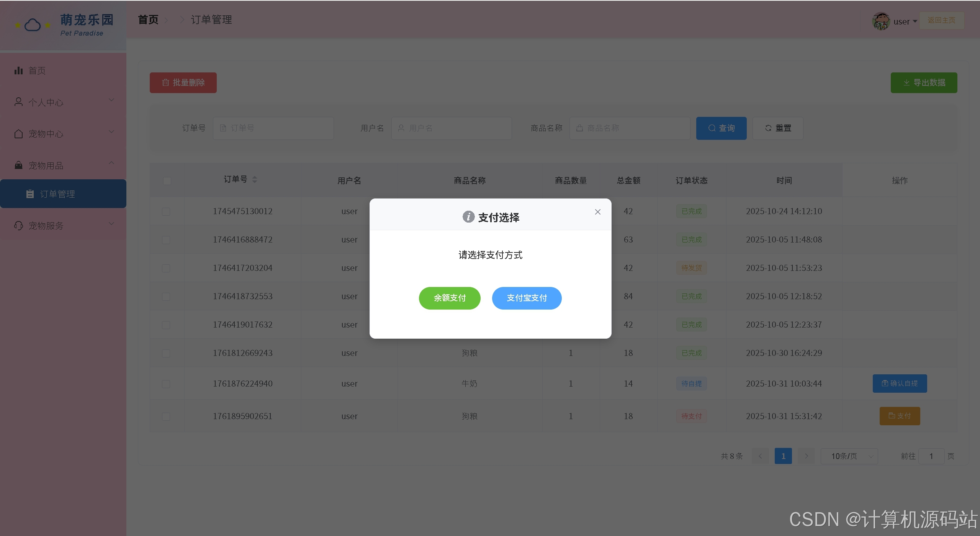
Task: Select 订单管理 in the sidebar
Action: click(x=63, y=194)
